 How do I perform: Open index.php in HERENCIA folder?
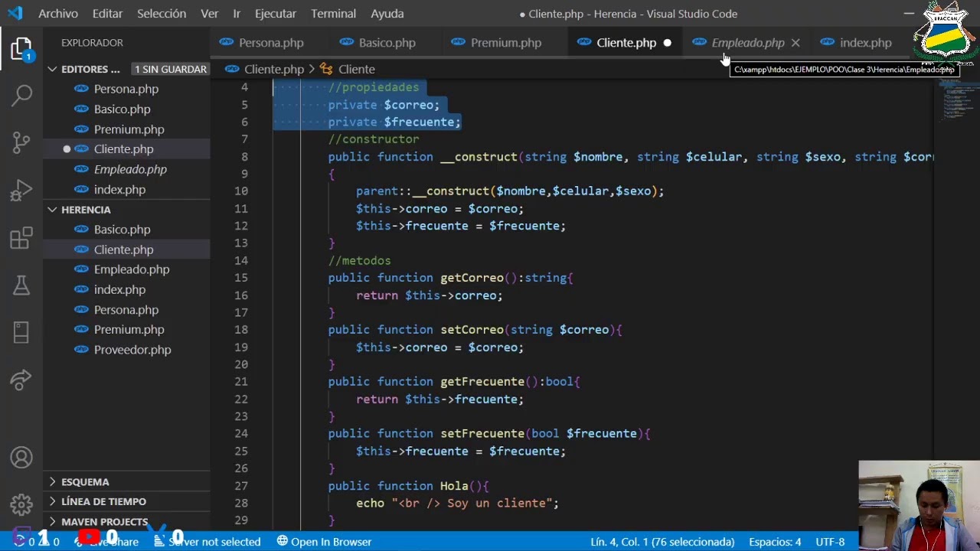(126, 289)
